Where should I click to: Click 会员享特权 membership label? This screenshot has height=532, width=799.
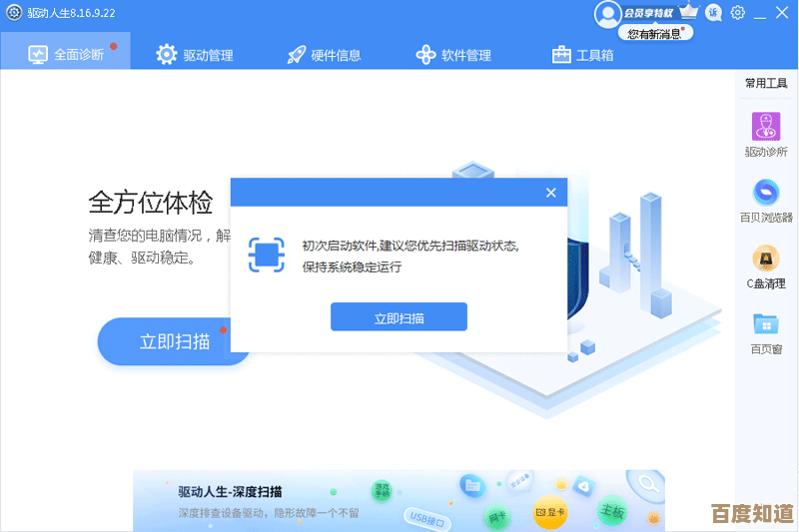(648, 13)
